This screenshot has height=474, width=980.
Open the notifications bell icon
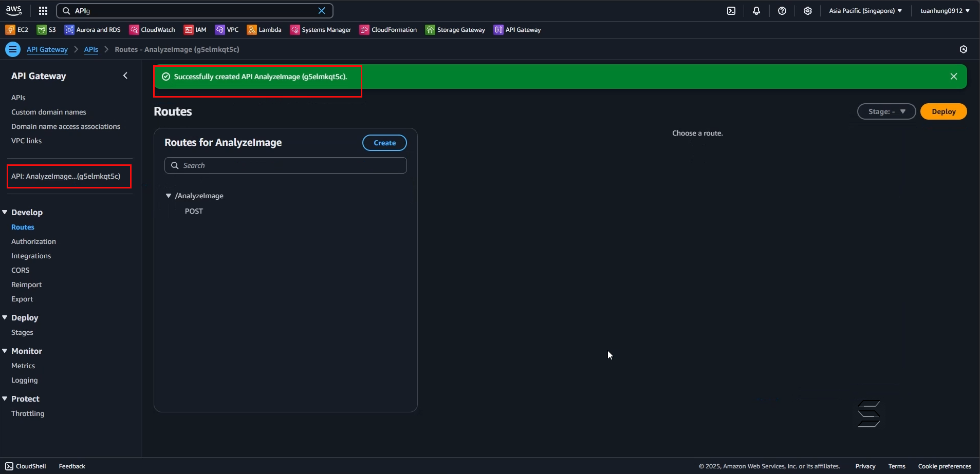point(756,11)
